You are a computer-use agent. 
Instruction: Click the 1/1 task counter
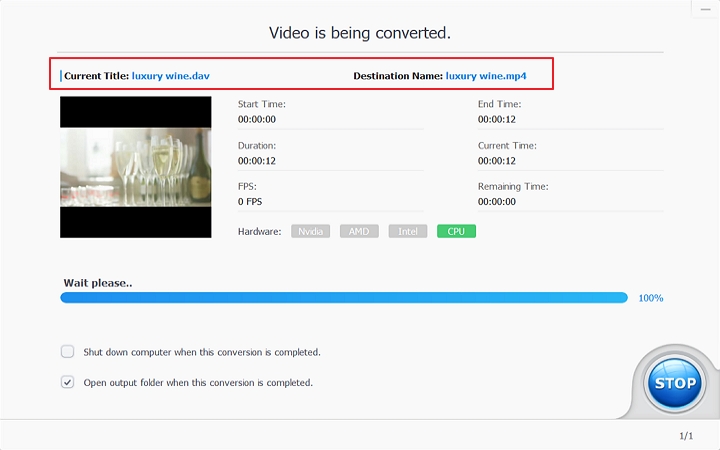(x=686, y=436)
